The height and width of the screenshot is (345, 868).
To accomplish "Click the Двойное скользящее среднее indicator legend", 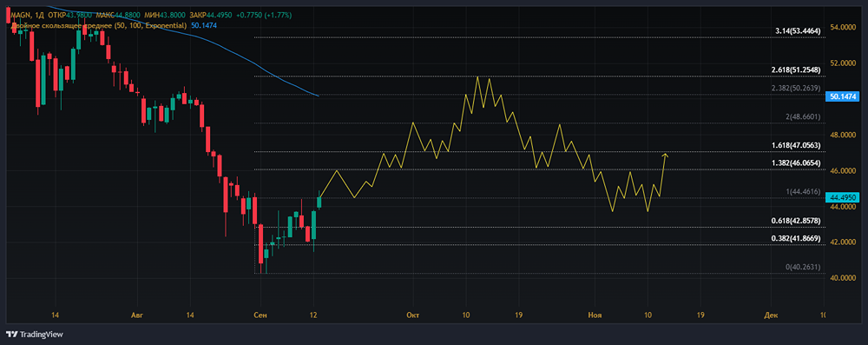I will [x=99, y=25].
